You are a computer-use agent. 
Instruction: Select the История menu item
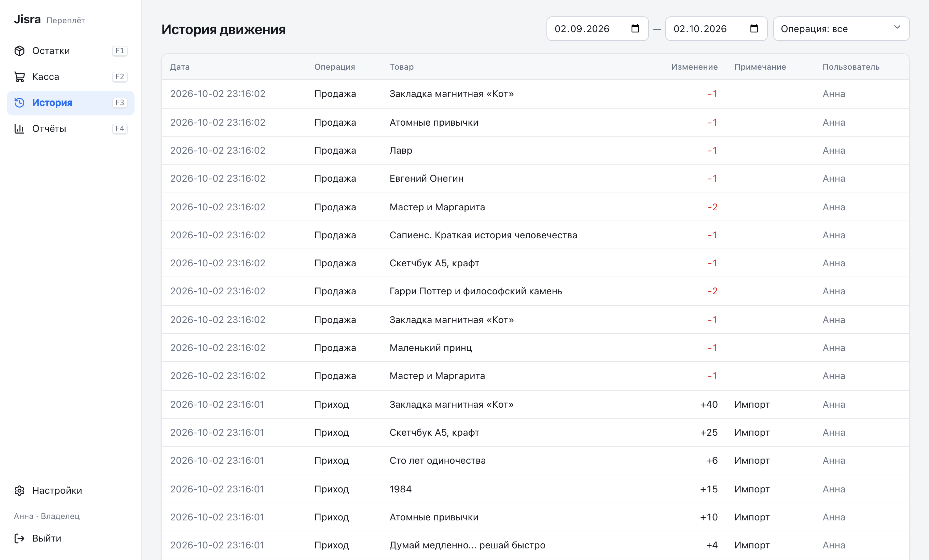click(x=70, y=102)
